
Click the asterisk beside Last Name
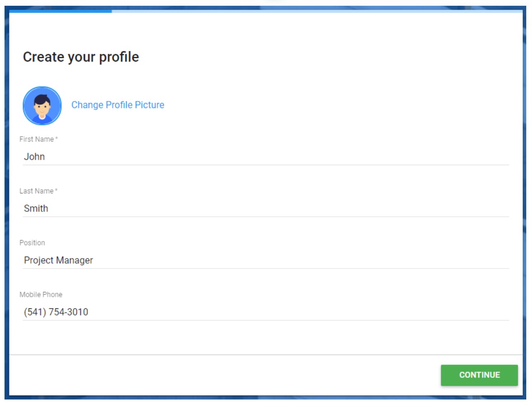click(56, 190)
